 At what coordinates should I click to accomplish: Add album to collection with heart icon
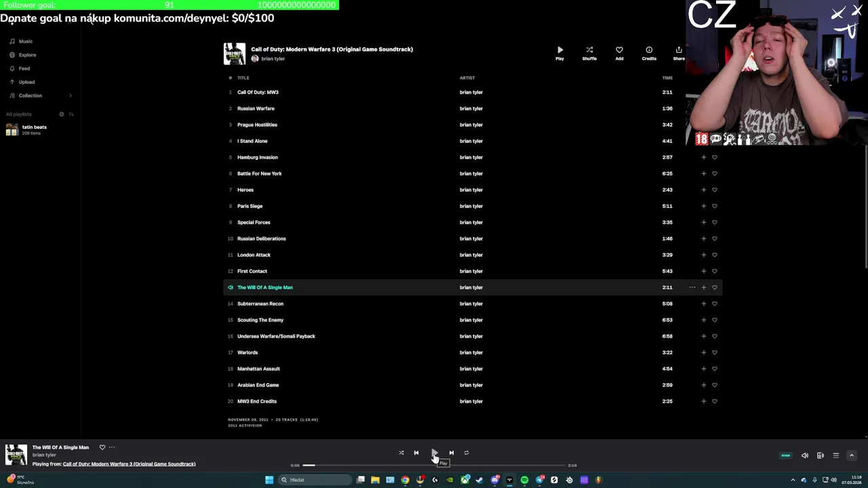point(619,53)
